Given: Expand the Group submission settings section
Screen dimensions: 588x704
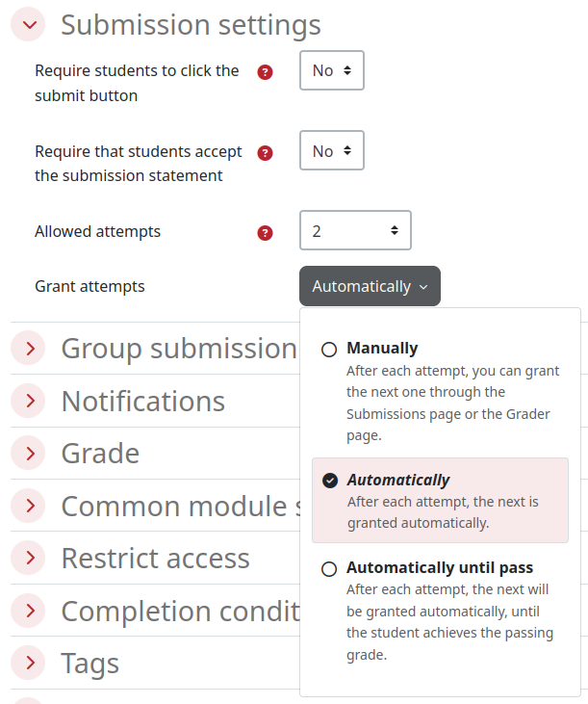Looking at the screenshot, I should coord(30,349).
